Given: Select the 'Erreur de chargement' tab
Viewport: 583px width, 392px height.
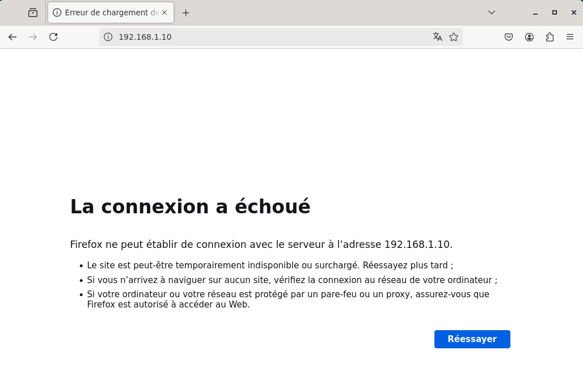Looking at the screenshot, I should (108, 12).
